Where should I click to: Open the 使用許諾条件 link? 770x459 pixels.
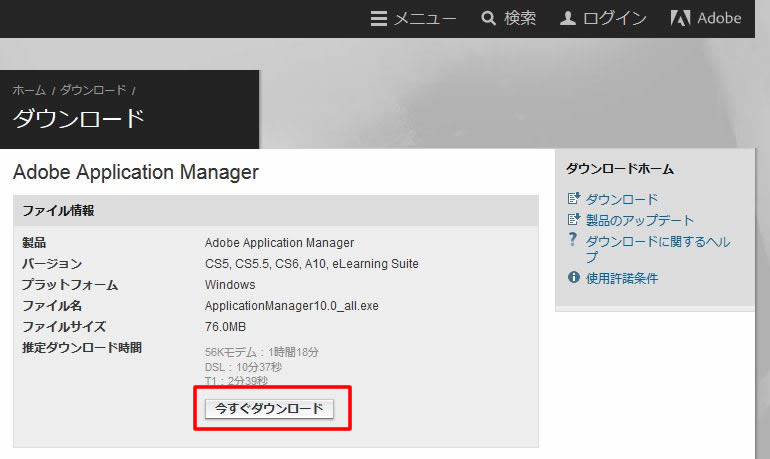[622, 278]
